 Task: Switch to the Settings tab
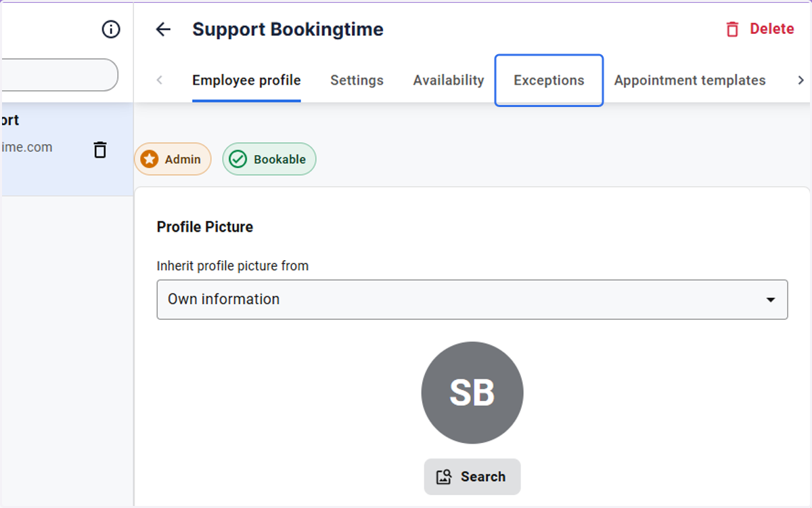357,80
